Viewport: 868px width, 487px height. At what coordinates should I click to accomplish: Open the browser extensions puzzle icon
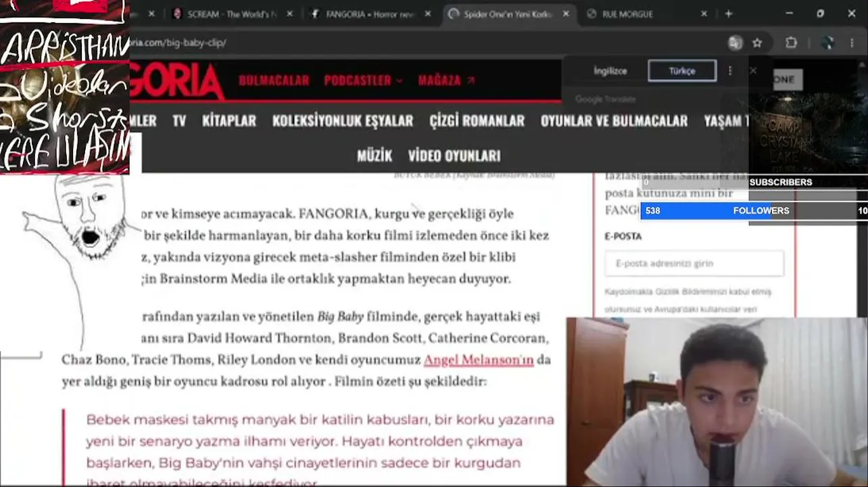pos(791,43)
